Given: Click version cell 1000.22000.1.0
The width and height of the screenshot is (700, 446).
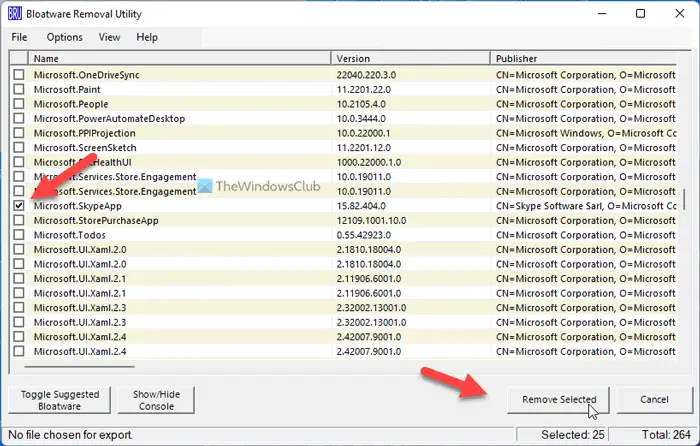Looking at the screenshot, I should tap(369, 162).
